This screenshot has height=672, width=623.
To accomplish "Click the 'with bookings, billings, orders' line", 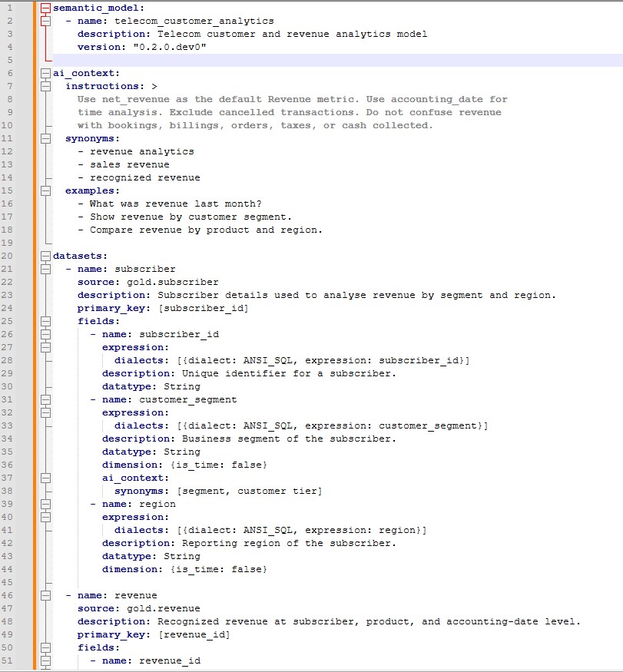I will 256,126.
